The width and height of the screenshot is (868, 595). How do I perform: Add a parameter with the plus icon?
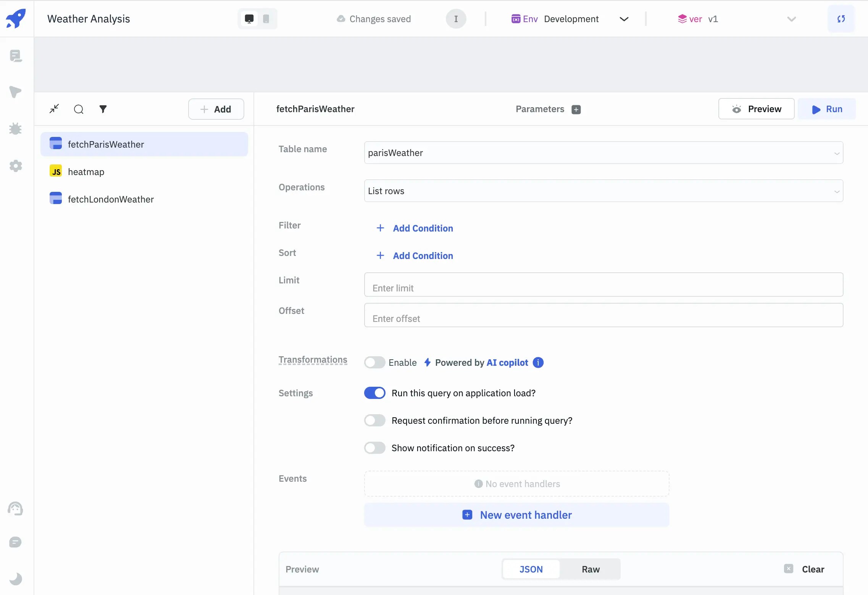(x=576, y=109)
